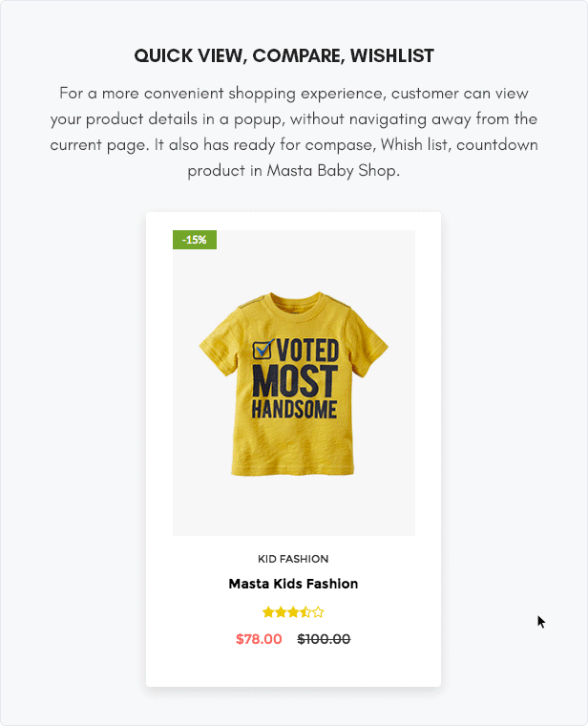Click the word MOST on the shirt

coord(295,380)
